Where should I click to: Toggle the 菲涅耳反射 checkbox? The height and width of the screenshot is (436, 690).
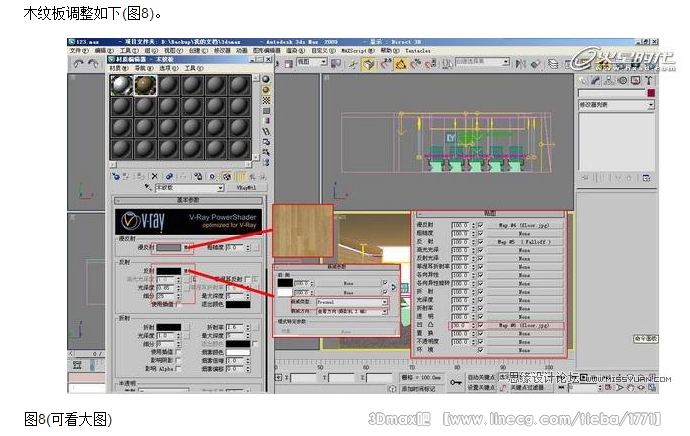(248, 279)
